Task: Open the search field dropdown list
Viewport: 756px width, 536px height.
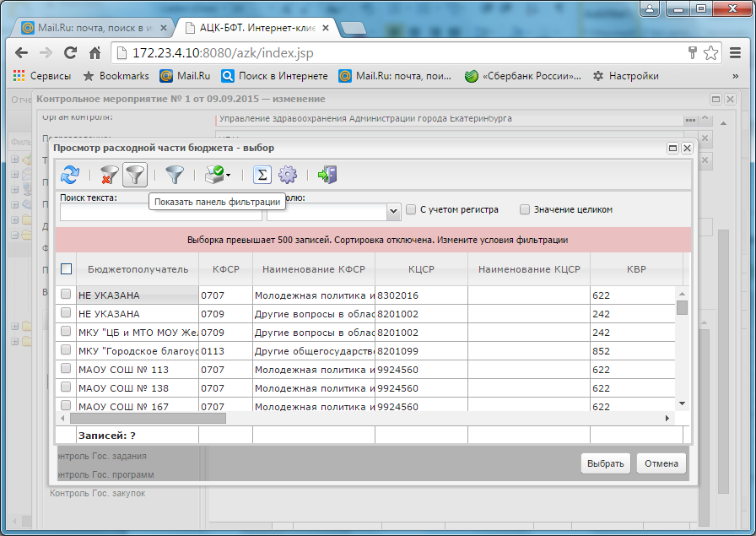Action: pyautogui.click(x=393, y=211)
